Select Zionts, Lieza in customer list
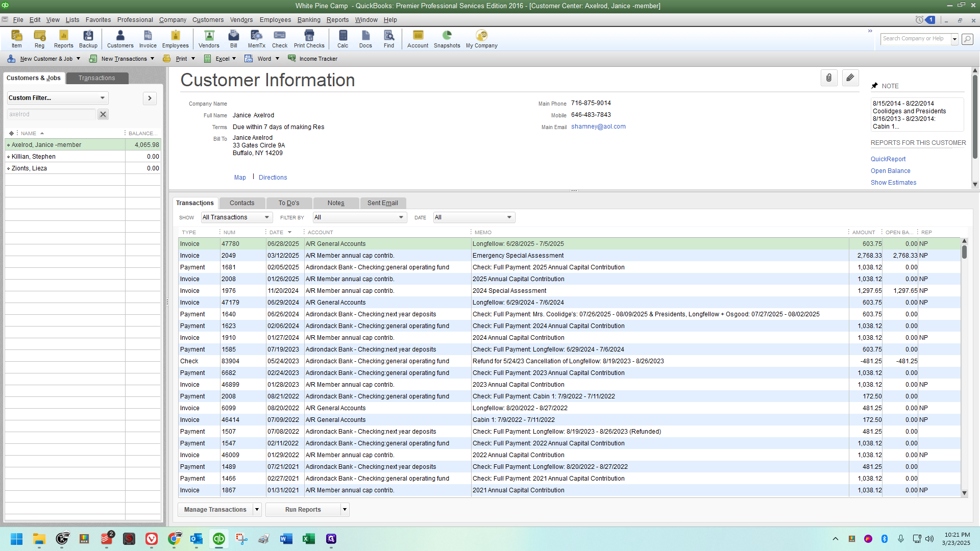 point(83,168)
